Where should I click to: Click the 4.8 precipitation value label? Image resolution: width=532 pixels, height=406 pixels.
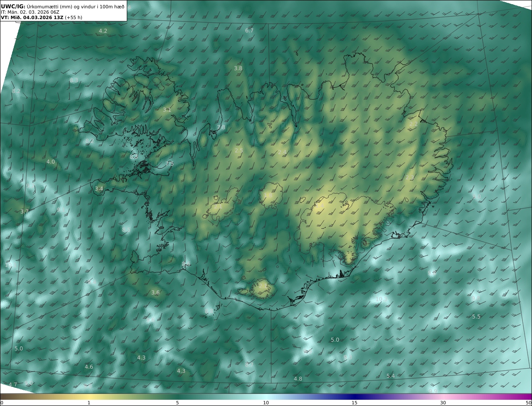pos(298,379)
